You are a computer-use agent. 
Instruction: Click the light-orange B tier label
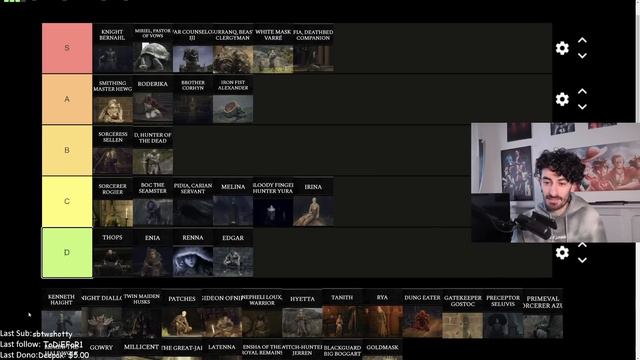click(x=67, y=150)
